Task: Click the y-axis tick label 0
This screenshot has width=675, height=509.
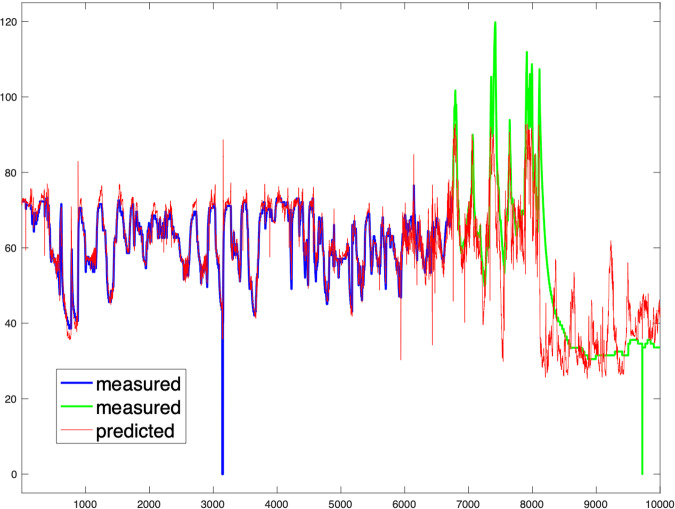Action: (x=14, y=474)
